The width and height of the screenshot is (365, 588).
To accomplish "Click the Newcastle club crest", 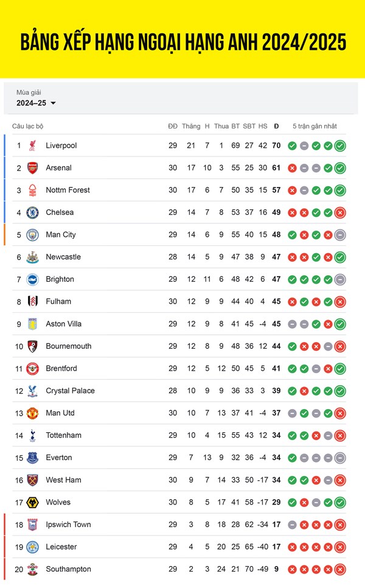I will pyautogui.click(x=33, y=257).
